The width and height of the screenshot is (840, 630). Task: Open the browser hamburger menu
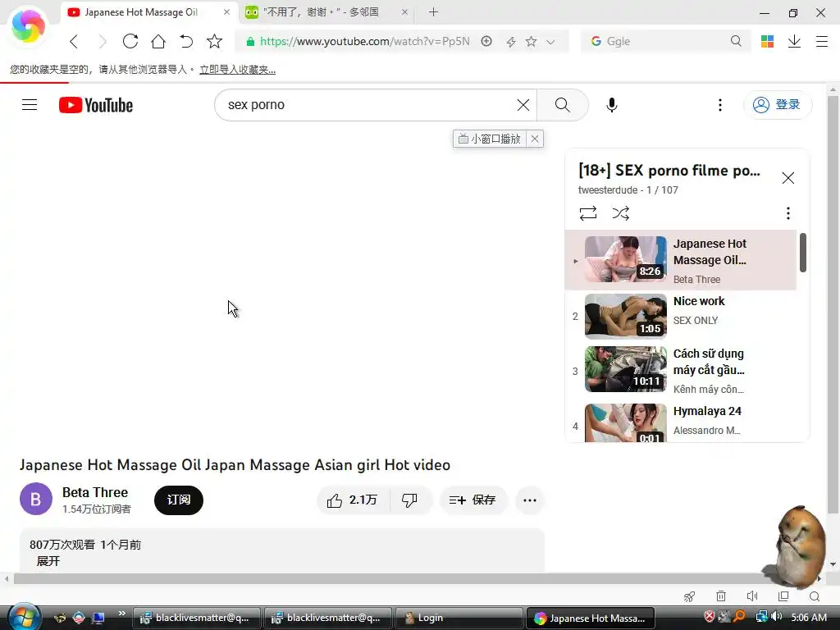822,41
